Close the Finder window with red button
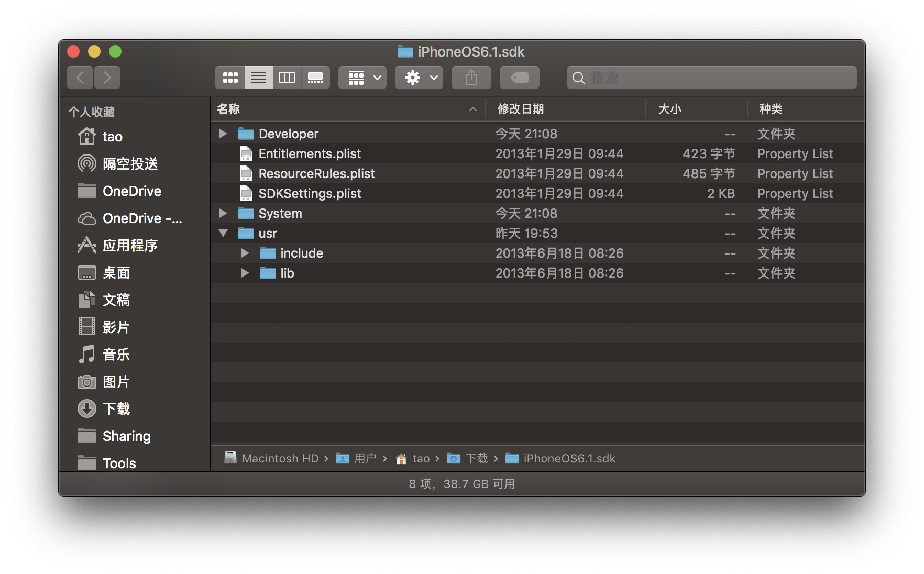Image resolution: width=924 pixels, height=574 pixels. tap(73, 51)
